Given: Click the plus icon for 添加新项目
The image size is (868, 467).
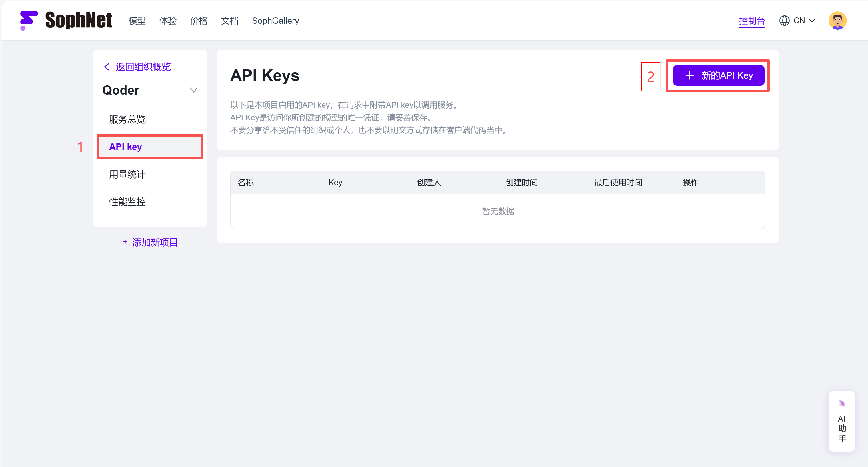Looking at the screenshot, I should (x=125, y=242).
